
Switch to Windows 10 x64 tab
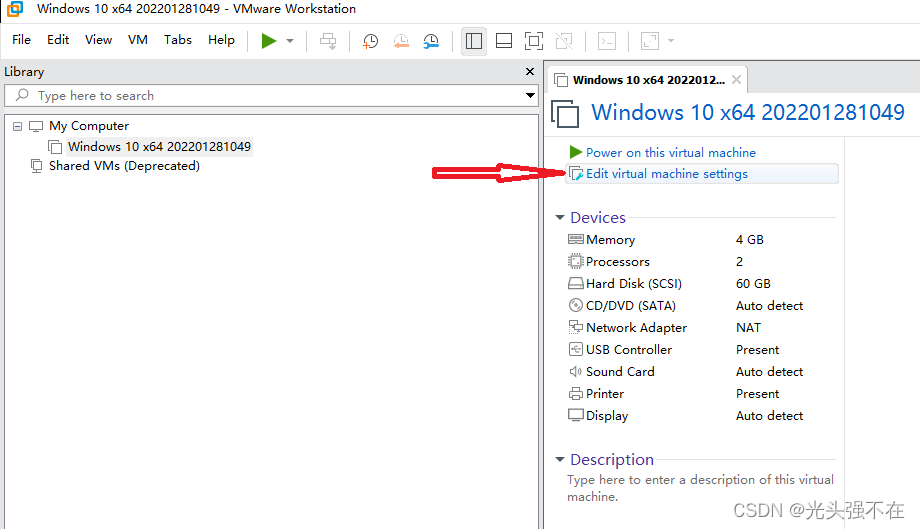pos(648,80)
